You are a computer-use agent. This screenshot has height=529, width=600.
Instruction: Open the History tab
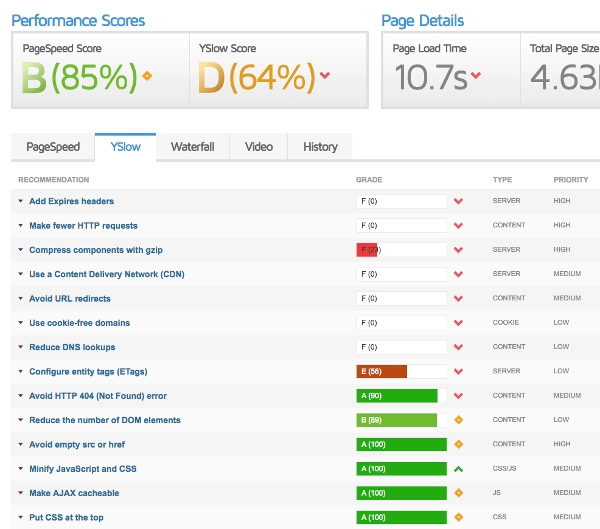320,147
